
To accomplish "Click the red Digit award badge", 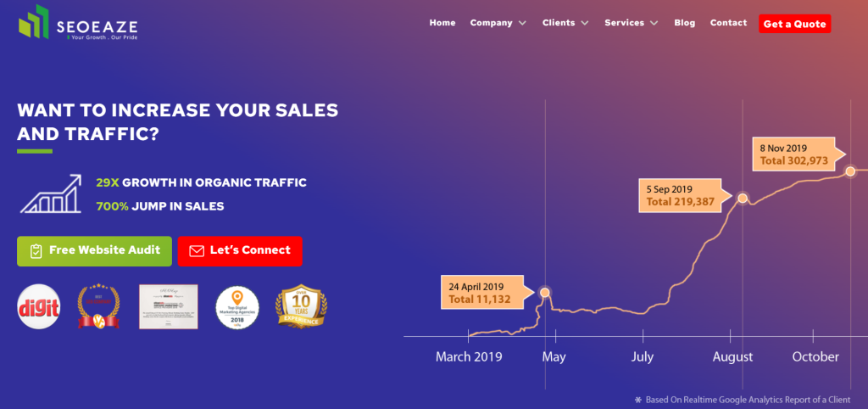I will pos(39,306).
